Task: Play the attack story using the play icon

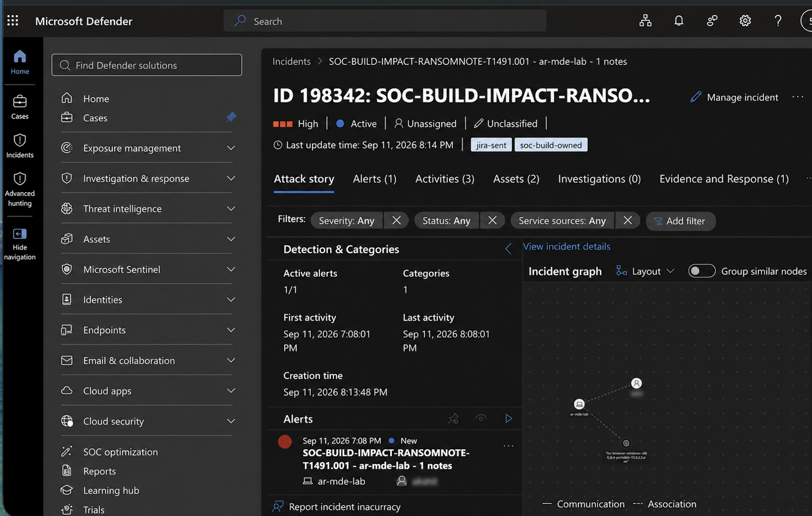Action: pyautogui.click(x=509, y=418)
